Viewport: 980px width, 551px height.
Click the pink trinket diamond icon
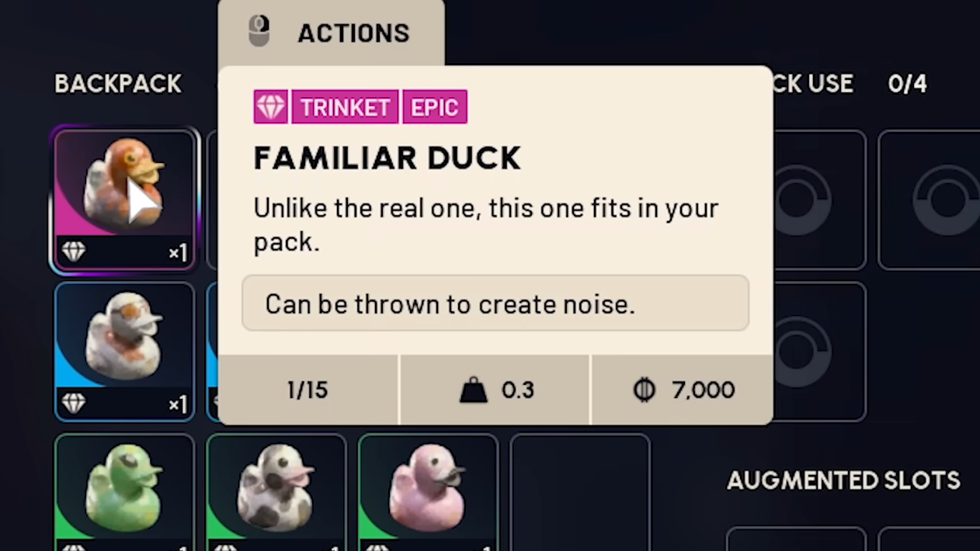pyautogui.click(x=270, y=107)
